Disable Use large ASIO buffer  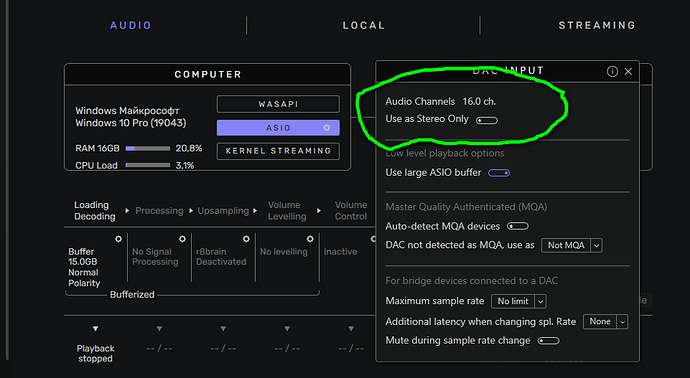[x=499, y=173]
